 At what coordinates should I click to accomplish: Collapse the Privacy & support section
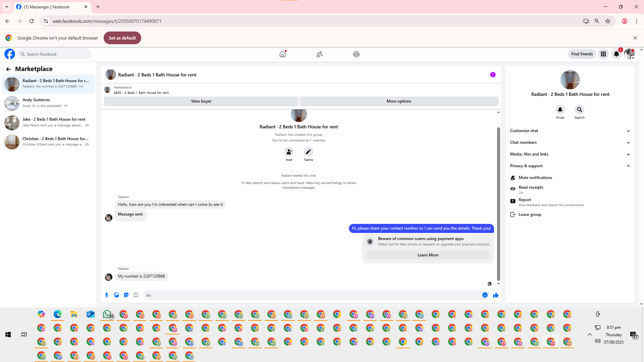[570, 166]
